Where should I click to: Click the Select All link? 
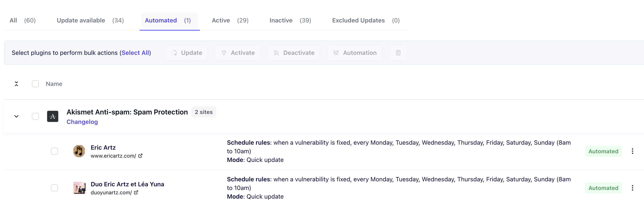135,53
